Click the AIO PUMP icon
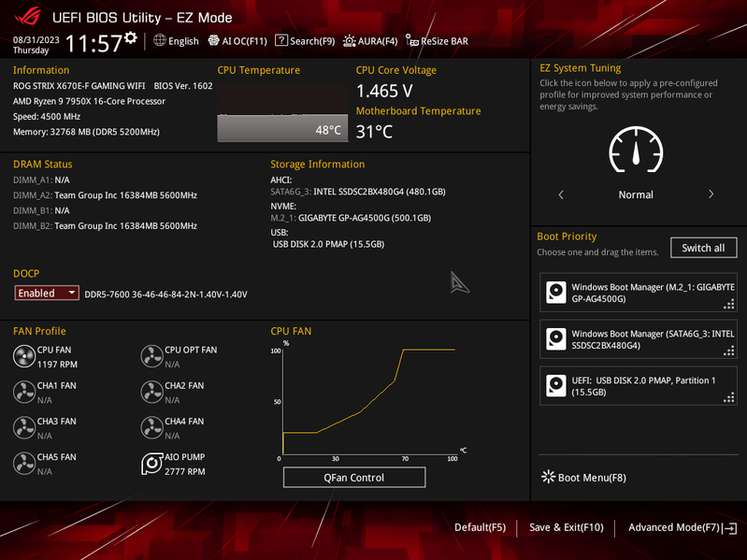The height and width of the screenshot is (560, 747). tap(151, 464)
